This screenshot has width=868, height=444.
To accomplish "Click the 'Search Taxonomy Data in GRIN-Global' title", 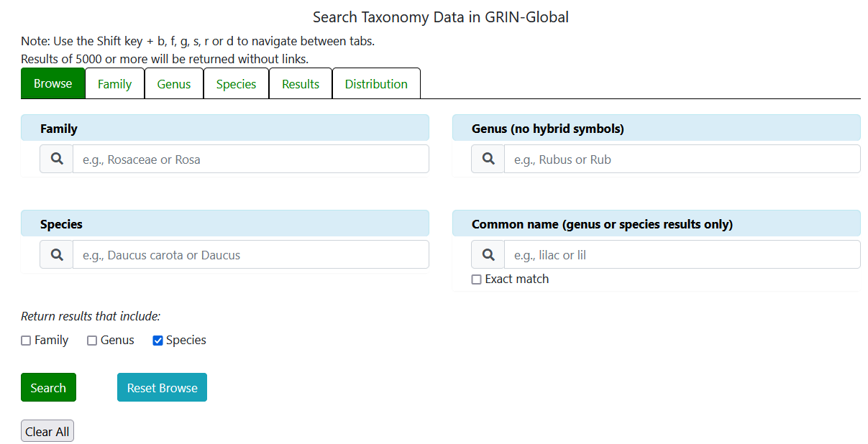I will tap(441, 17).
